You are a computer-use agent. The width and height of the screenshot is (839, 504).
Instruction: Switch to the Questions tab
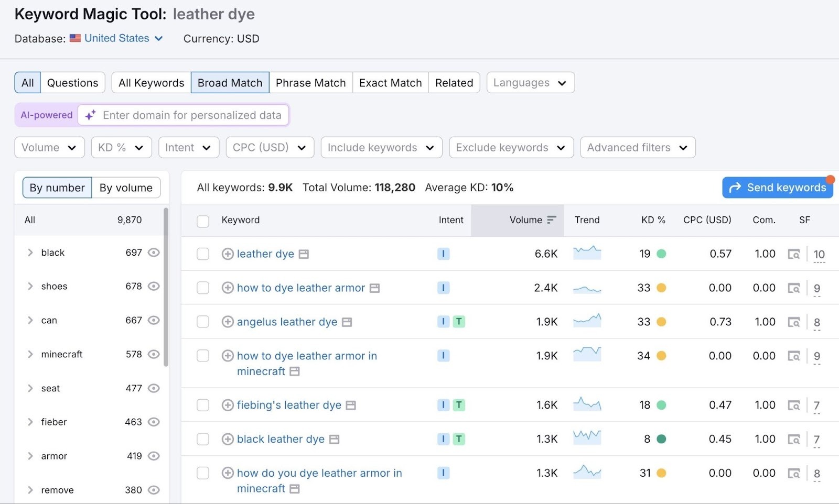tap(72, 82)
